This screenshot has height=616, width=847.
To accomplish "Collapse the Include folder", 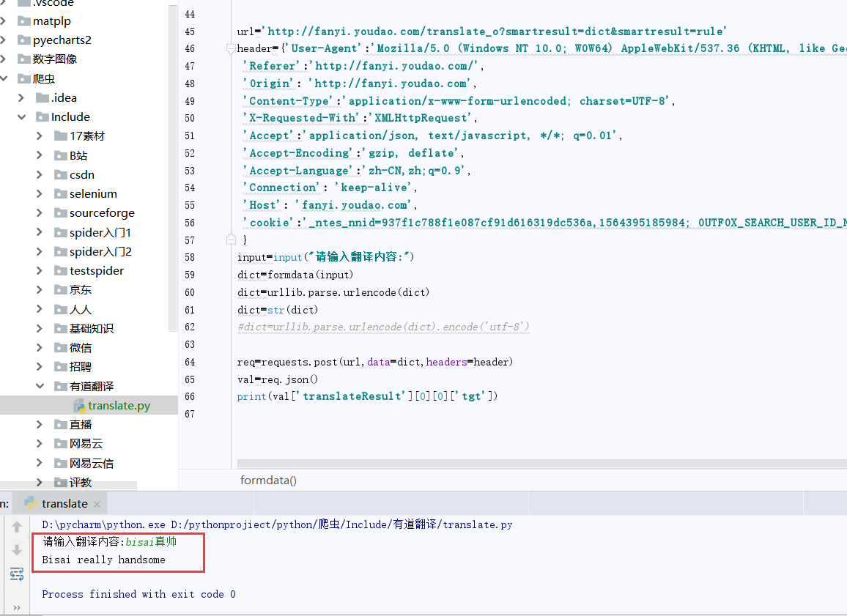I will 23,117.
